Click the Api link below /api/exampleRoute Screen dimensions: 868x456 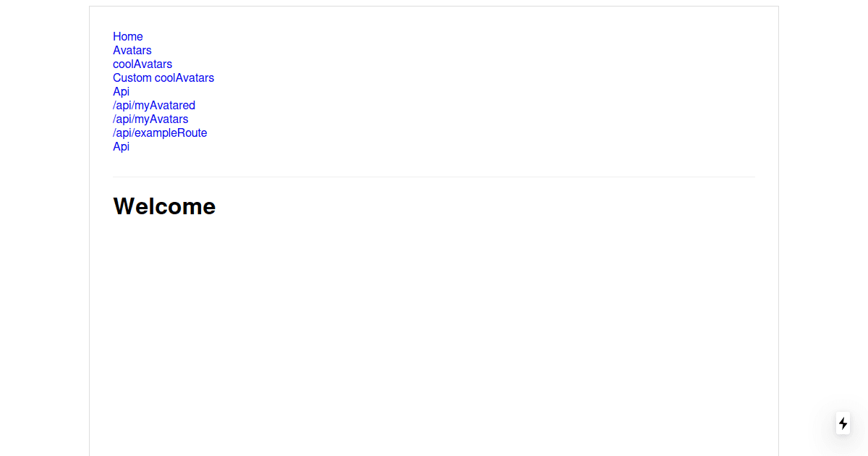click(122, 147)
